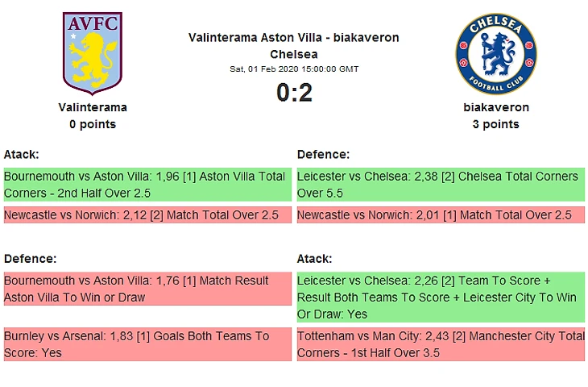Select Newcastle vs Norwich bet with odds 2,01

[440, 215]
